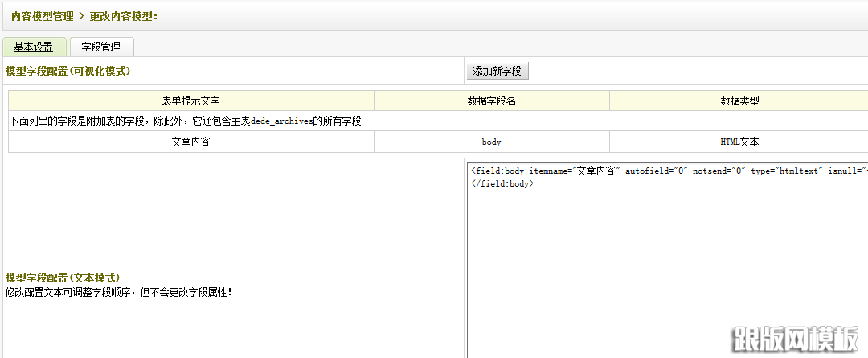Image resolution: width=868 pixels, height=358 pixels.
Task: Select the HTML文本 data type cell
Action: click(739, 142)
